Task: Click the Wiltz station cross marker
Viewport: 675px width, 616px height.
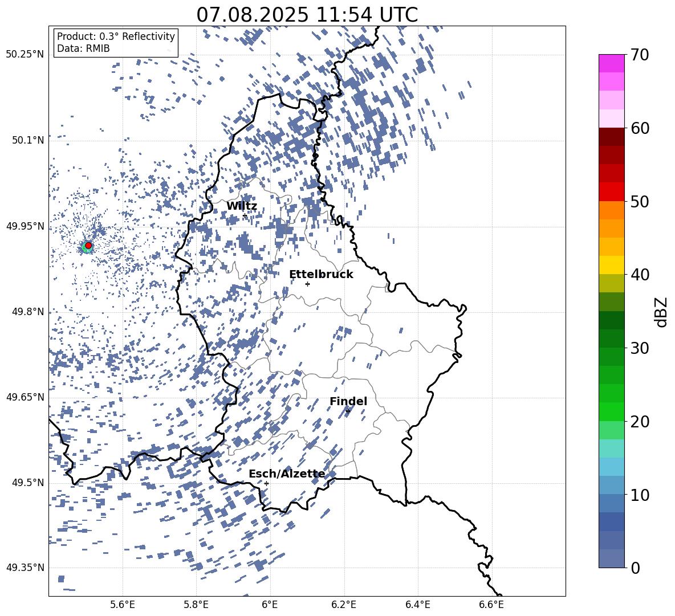Action: pyautogui.click(x=245, y=216)
